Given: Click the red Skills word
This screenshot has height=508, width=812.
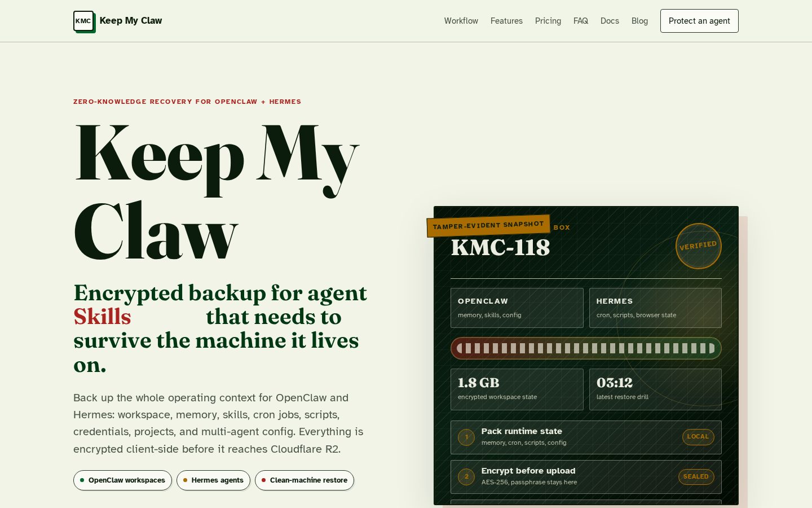Looking at the screenshot, I should point(102,317).
